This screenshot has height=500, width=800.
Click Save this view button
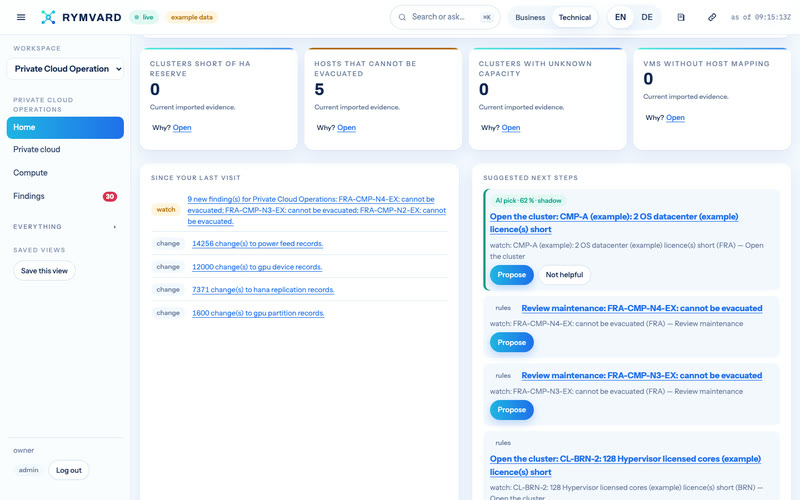click(x=44, y=271)
